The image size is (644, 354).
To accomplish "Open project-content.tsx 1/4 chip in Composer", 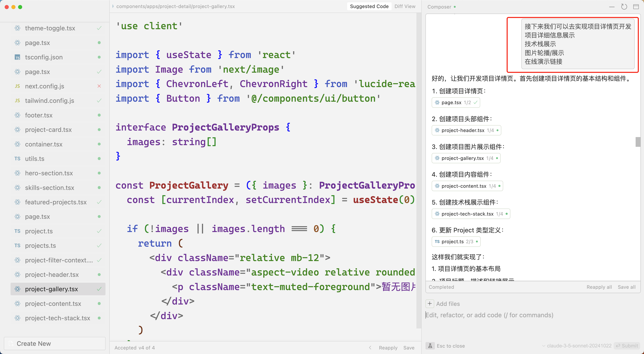I will [467, 186].
